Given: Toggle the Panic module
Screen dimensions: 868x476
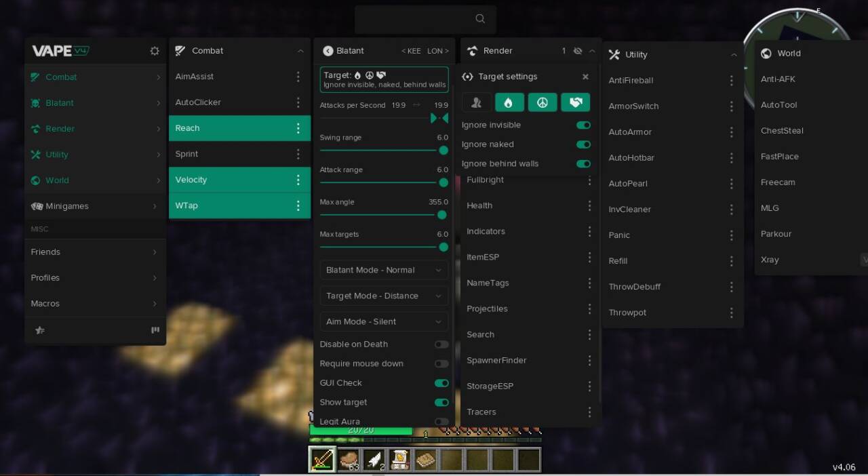Looking at the screenshot, I should coord(673,235).
